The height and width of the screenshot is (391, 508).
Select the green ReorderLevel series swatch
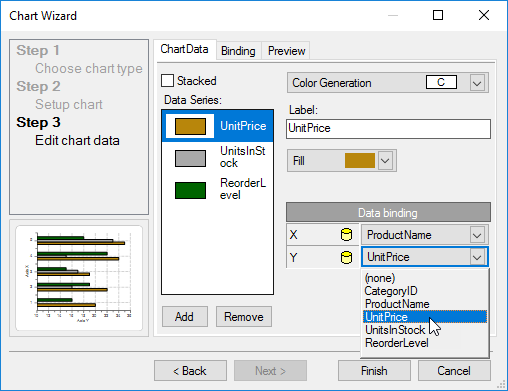click(190, 190)
